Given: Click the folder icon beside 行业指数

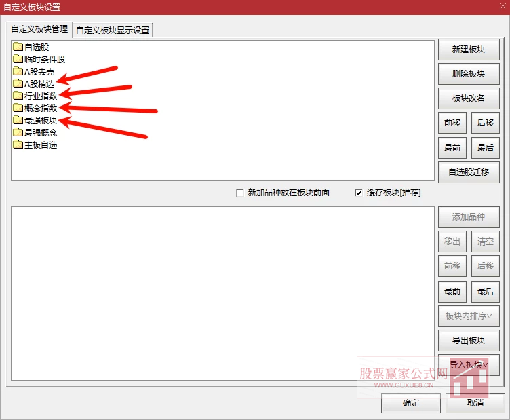Looking at the screenshot, I should point(18,96).
